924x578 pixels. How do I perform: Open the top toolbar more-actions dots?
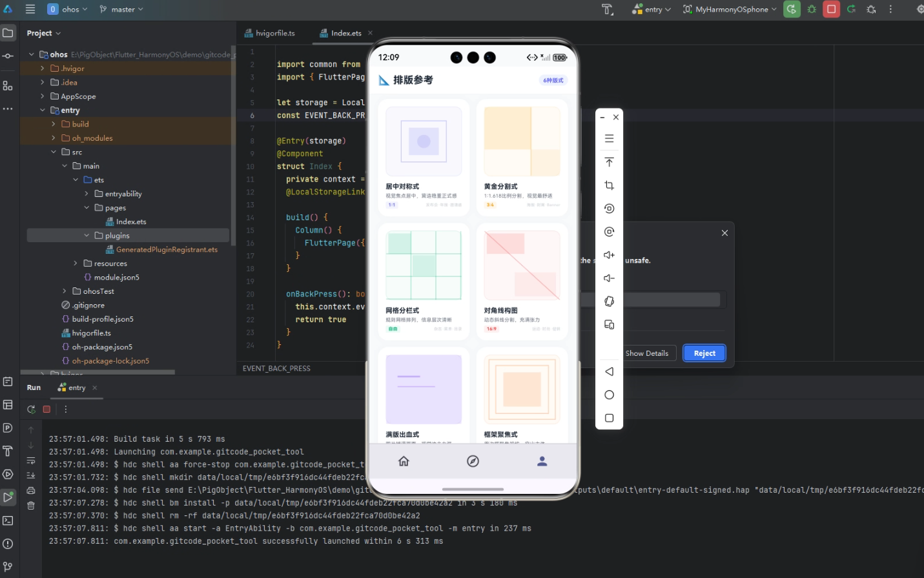890,9
